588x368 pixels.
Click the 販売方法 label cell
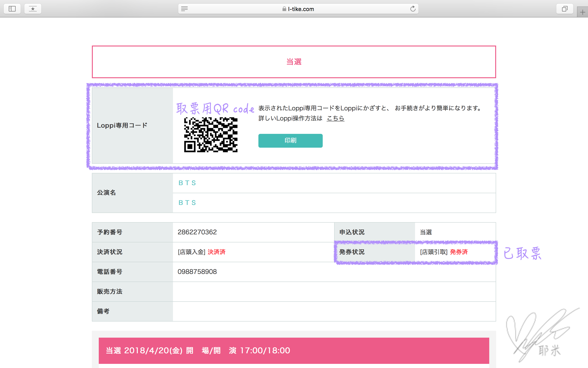pos(133,292)
